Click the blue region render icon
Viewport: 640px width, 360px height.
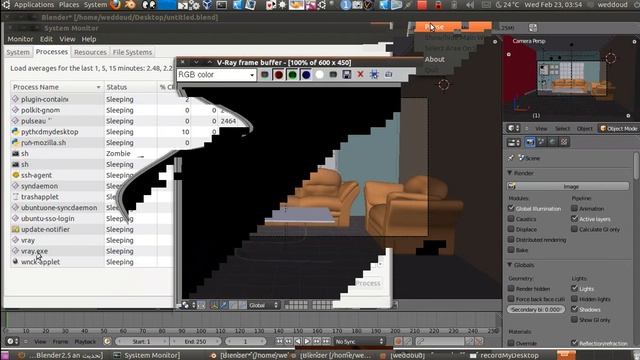[x=374, y=75]
